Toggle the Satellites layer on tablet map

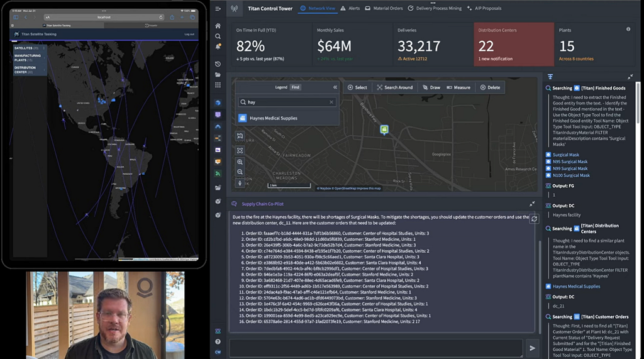point(29,48)
